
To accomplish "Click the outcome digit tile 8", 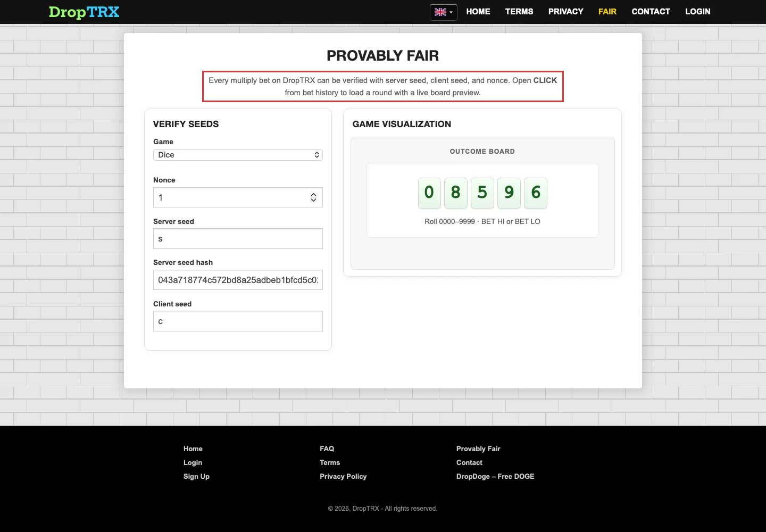I will point(456,193).
